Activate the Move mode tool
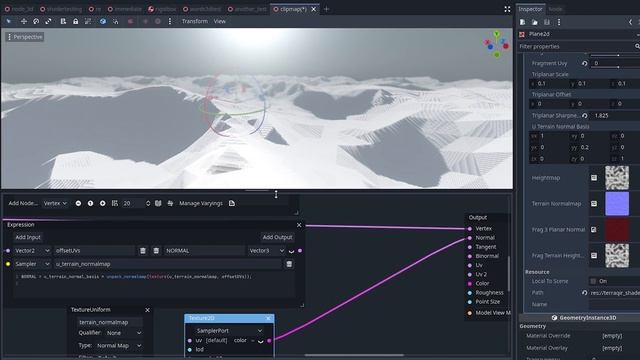Image resolution: width=640 pixels, height=360 pixels. click(x=24, y=21)
